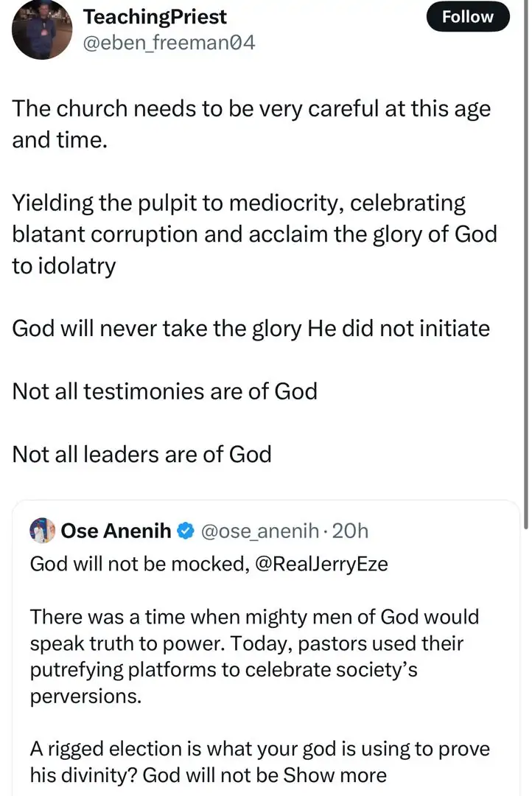Click the "church needs to be very careful" paragraph
The image size is (532, 796).
tap(251, 124)
